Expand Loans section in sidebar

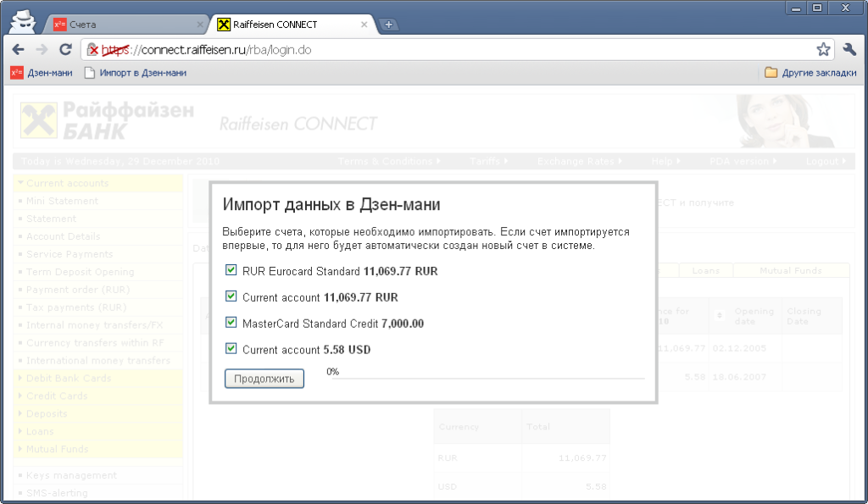20,431
